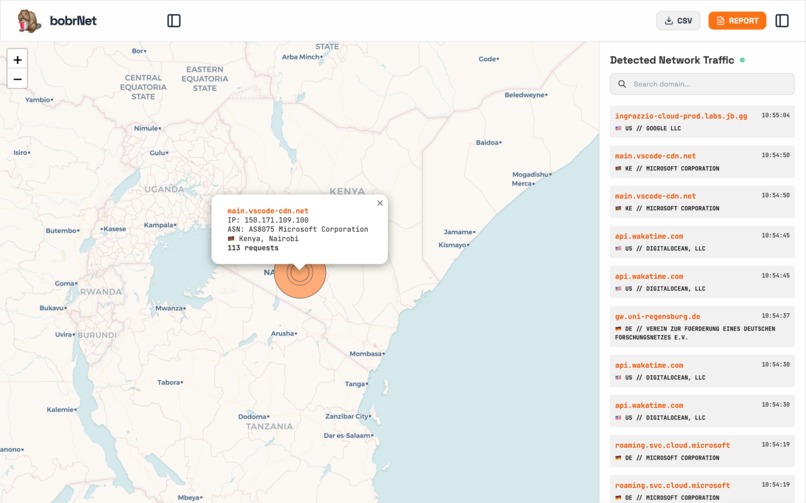Viewport: 806px width, 503px height.
Task: Focus the Search domain field
Action: point(702,84)
